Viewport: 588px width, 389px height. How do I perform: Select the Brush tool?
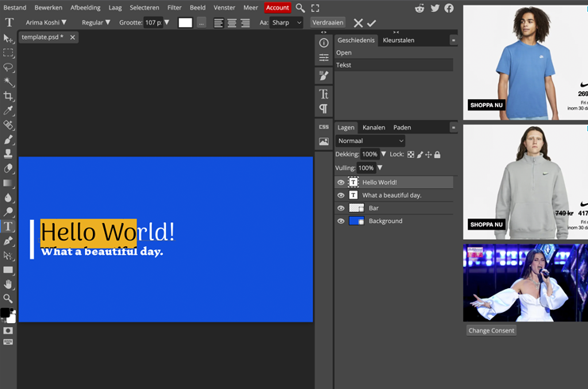pos(8,140)
